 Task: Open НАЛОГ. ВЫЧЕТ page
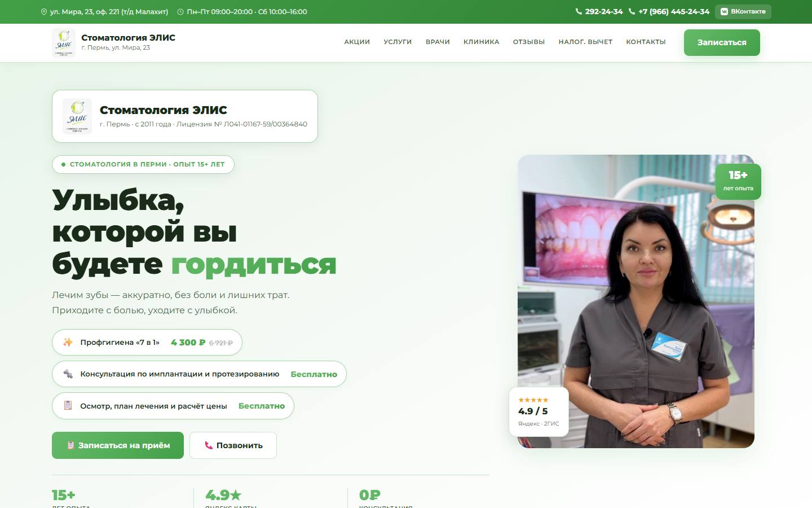tap(585, 42)
